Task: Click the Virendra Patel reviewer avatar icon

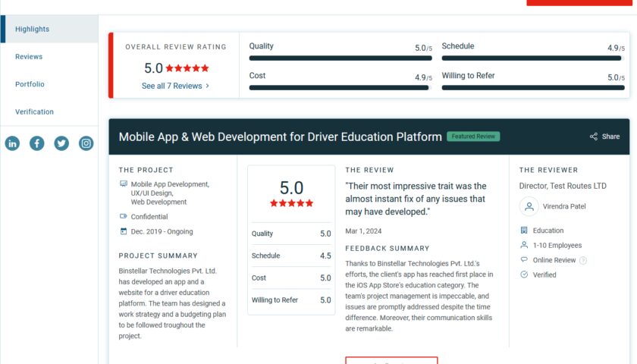Action: [529, 206]
